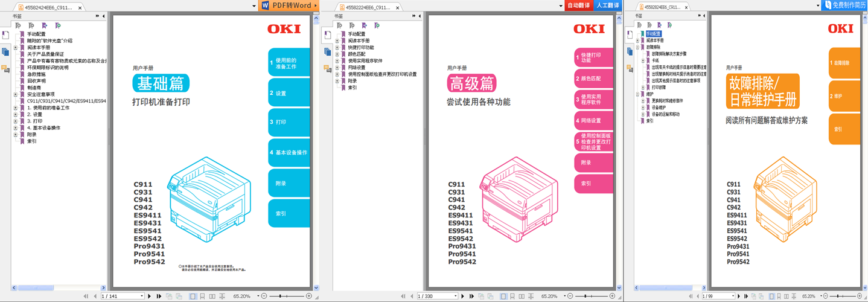Open 手动配置 bookmark in left window
Viewport: 868px width, 302px height.
[36, 34]
